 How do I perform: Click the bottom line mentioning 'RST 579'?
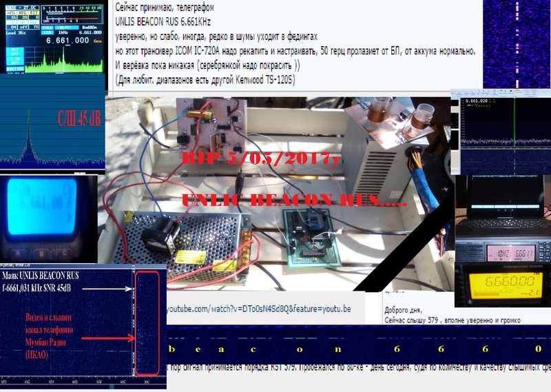(x=359, y=367)
